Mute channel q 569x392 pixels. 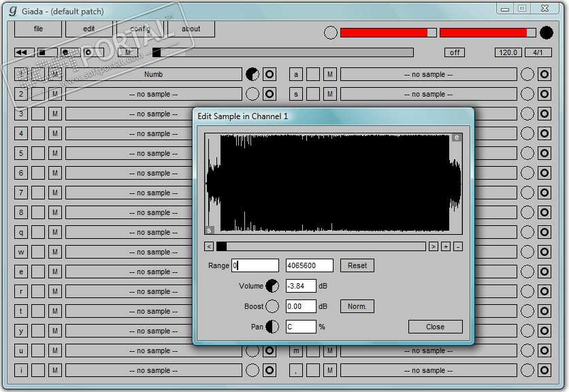[x=55, y=232]
